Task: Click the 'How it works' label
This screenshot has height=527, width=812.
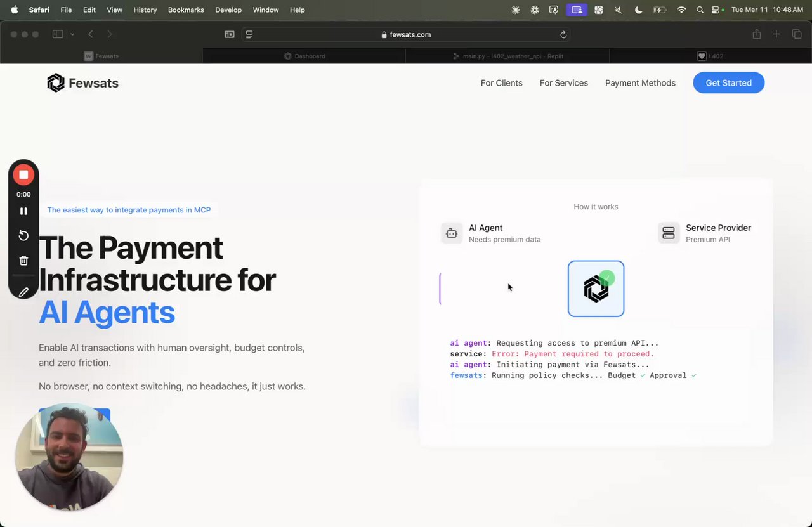Action: [596, 207]
